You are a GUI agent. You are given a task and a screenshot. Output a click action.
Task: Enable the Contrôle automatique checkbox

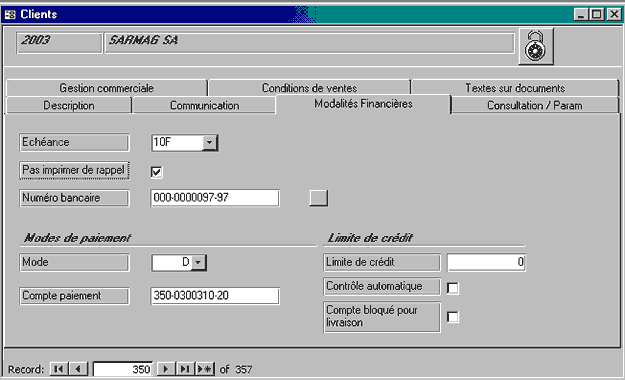(453, 288)
